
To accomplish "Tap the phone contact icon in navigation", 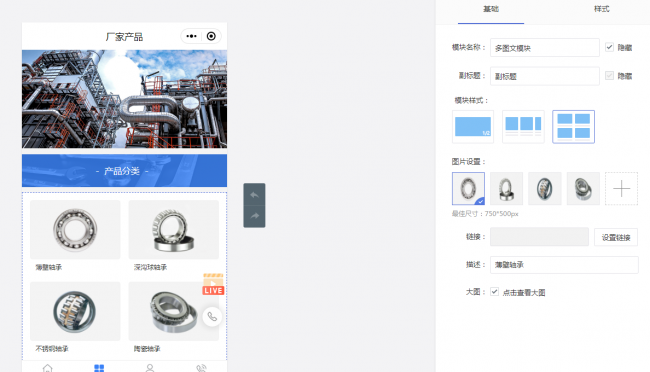I will click(201, 368).
